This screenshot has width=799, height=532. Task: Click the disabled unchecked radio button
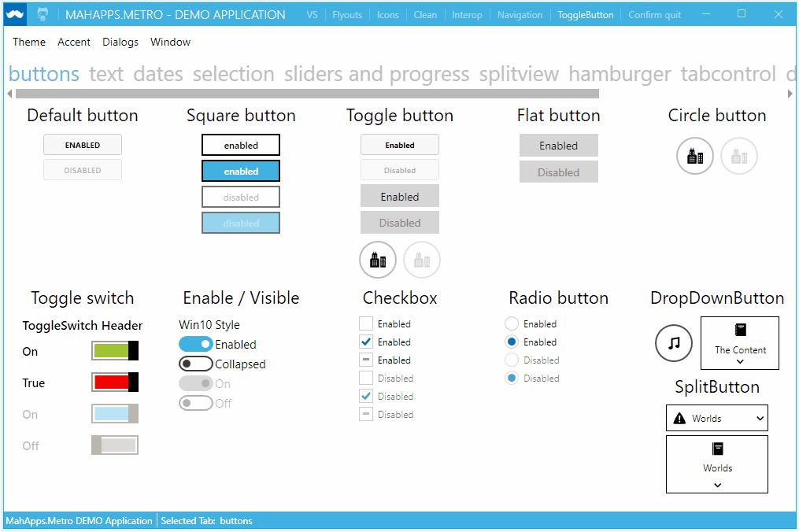[x=512, y=360]
